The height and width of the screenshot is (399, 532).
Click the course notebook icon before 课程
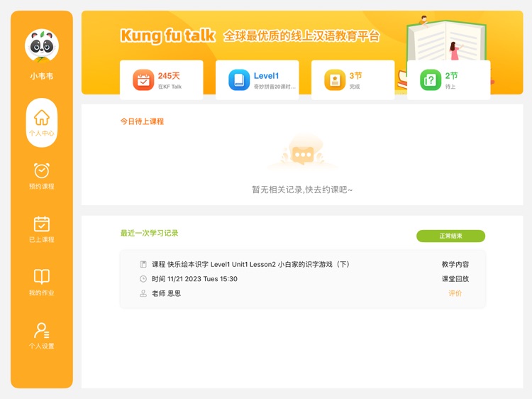pos(143,264)
